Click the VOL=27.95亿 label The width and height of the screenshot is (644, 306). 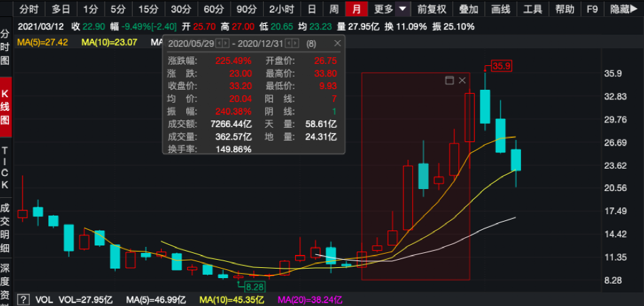(x=86, y=301)
